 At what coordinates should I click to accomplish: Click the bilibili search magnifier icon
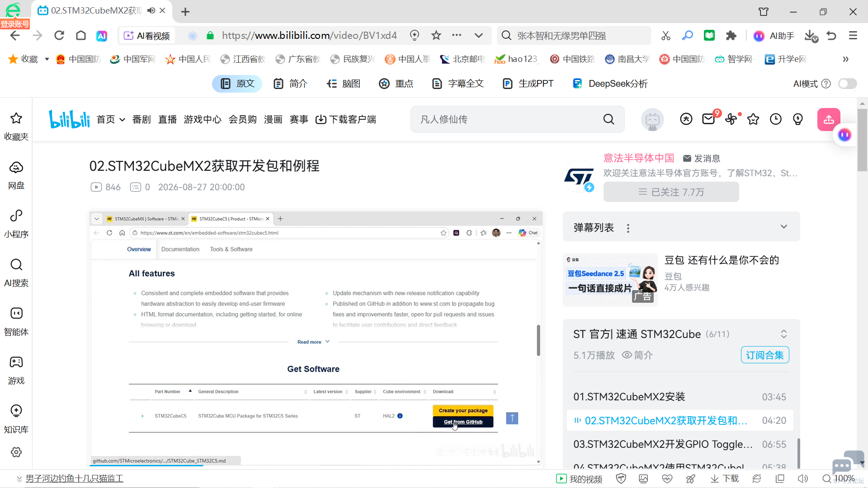click(609, 119)
